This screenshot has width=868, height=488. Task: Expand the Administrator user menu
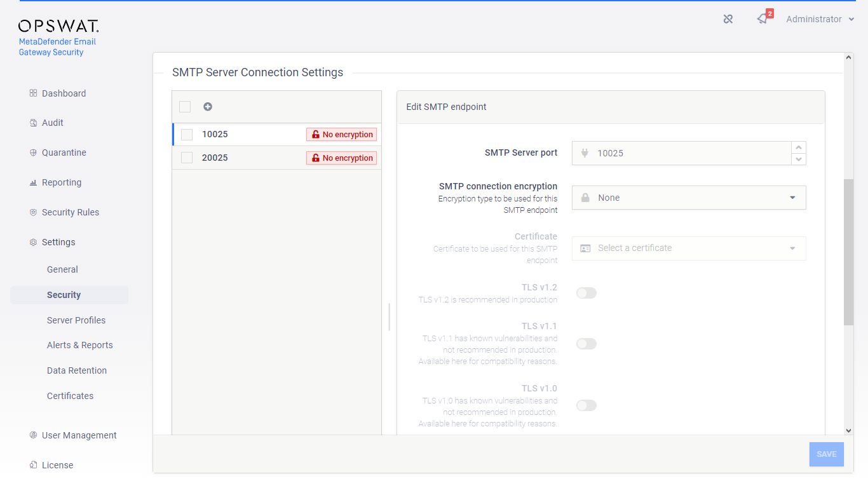820,19
